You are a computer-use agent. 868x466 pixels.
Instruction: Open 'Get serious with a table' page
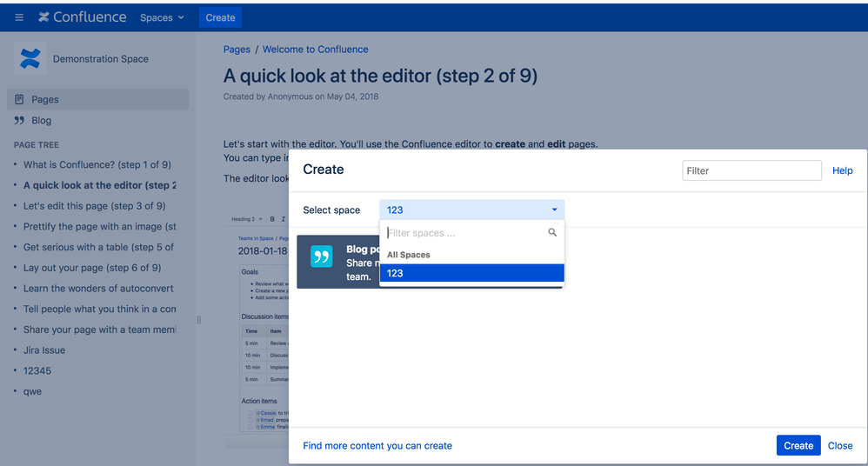tap(98, 247)
